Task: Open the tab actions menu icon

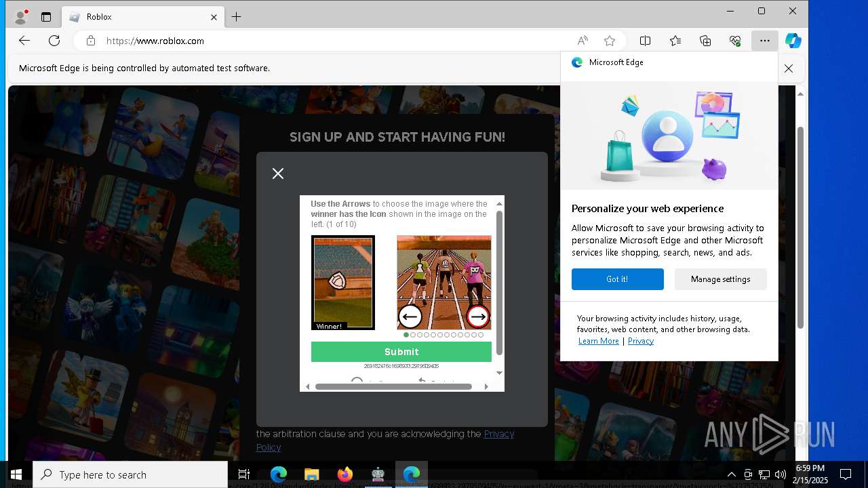Action: tap(46, 17)
